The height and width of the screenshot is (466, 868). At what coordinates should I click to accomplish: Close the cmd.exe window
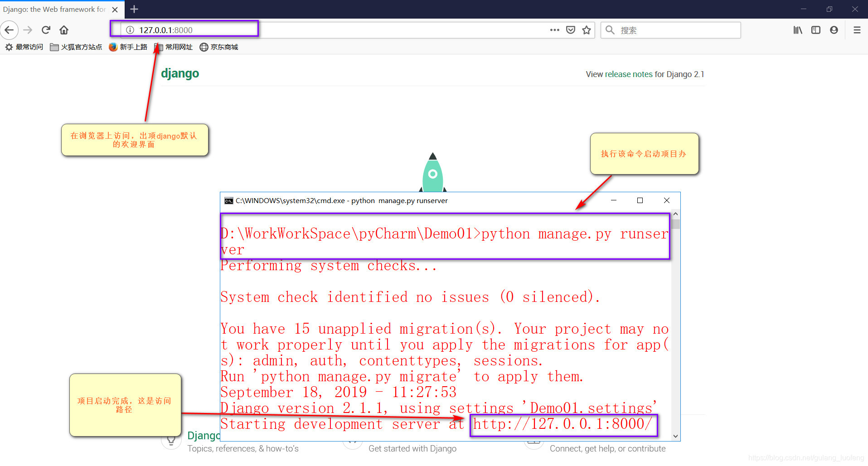click(x=666, y=200)
